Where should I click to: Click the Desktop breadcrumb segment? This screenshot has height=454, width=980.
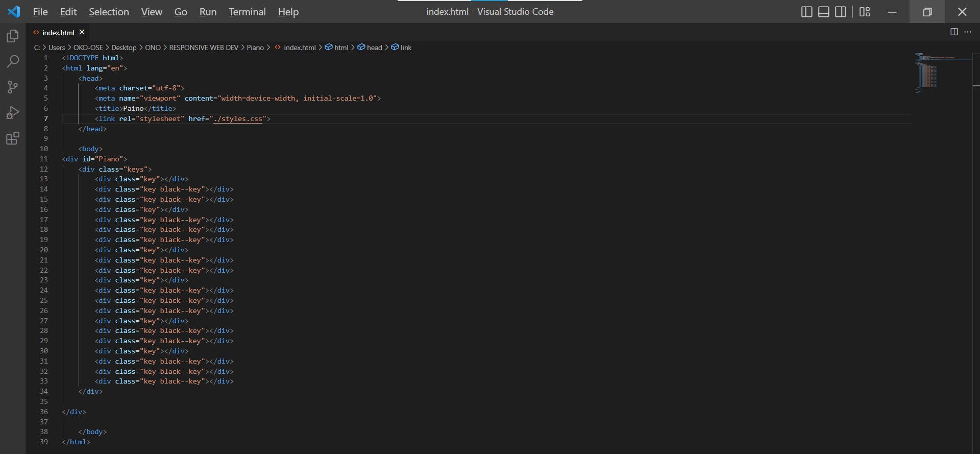[124, 47]
